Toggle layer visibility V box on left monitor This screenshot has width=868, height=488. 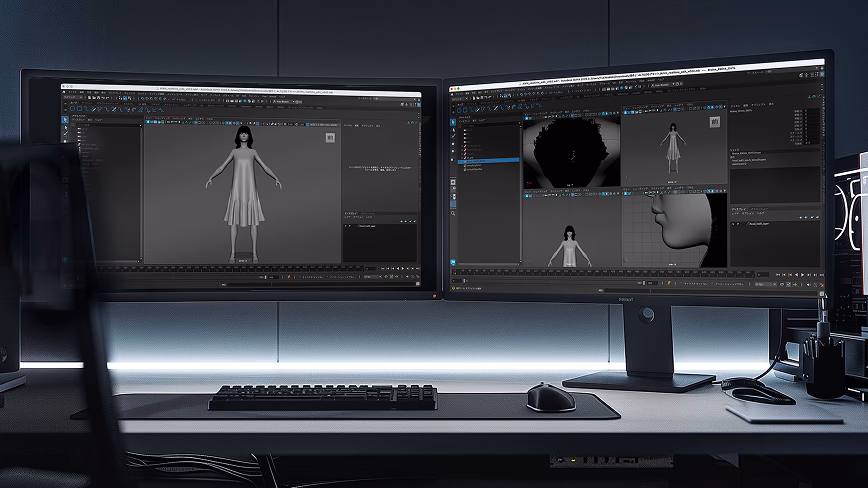pos(345,226)
